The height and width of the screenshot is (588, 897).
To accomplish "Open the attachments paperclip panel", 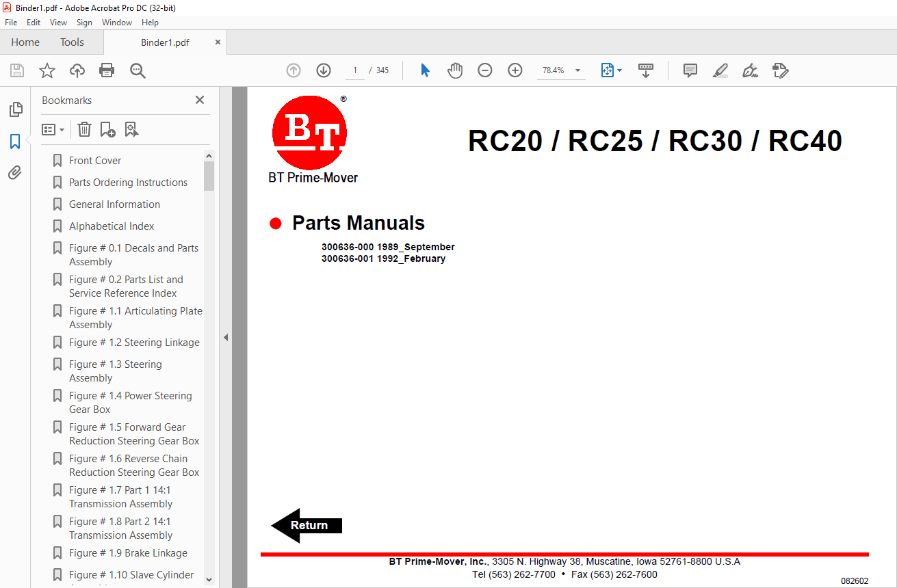I will [15, 172].
